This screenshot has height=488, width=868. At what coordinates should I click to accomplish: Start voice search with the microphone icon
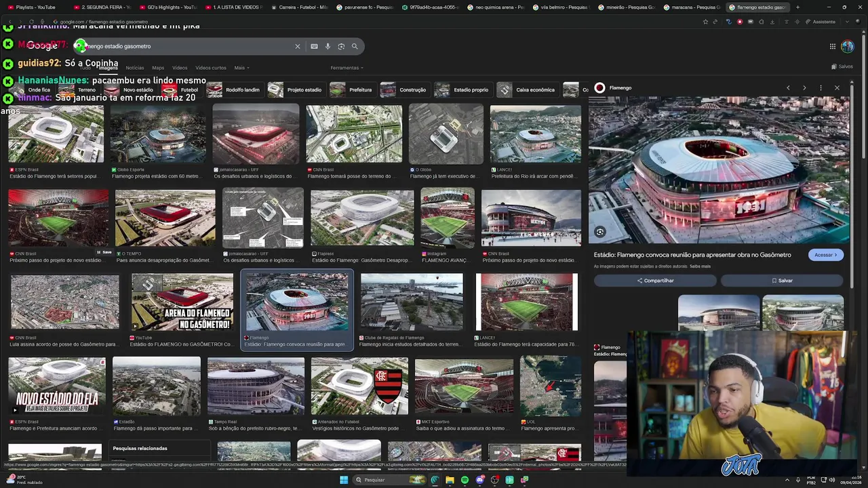328,46
